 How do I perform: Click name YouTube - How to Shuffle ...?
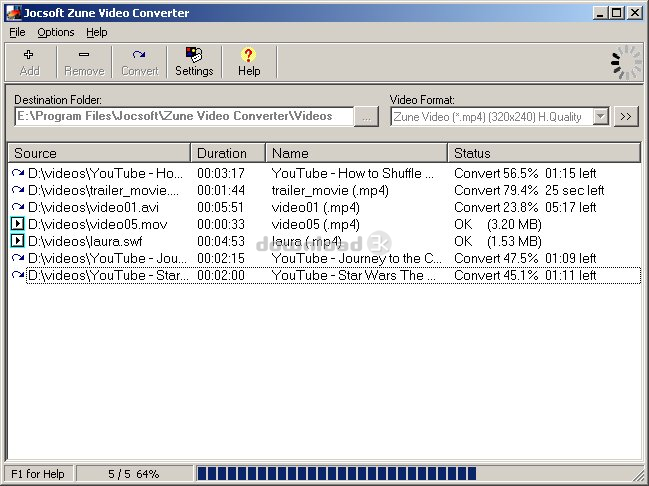[352, 173]
